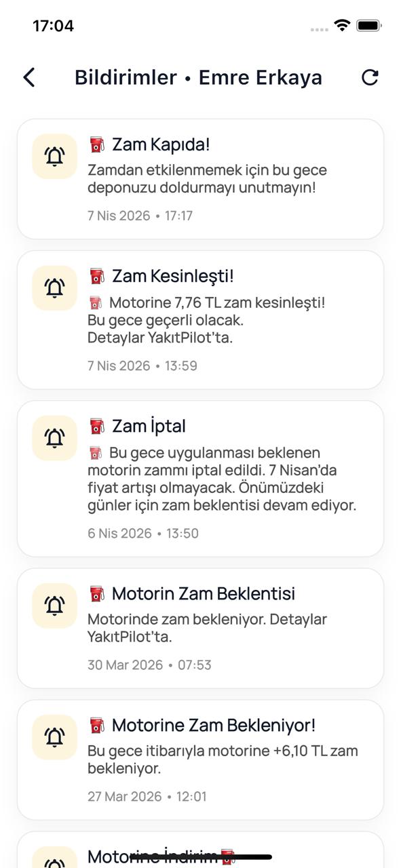This screenshot has height=868, width=401.
Task: Tap bell icon on Motorine Zam Bekleniyor! card
Action: coord(54,737)
